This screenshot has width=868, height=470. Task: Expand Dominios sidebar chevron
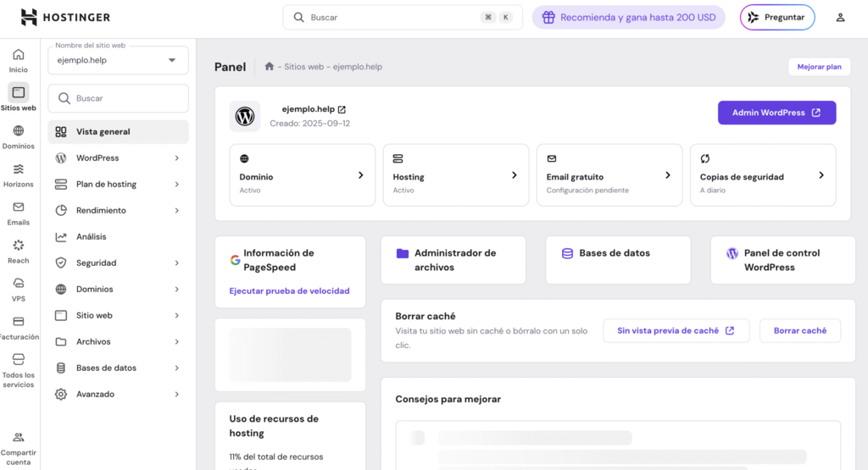point(177,289)
